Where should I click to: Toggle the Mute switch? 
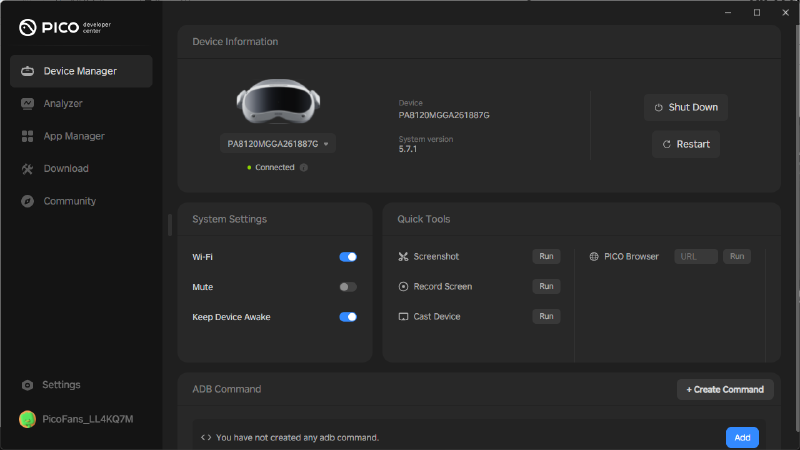pyautogui.click(x=348, y=287)
